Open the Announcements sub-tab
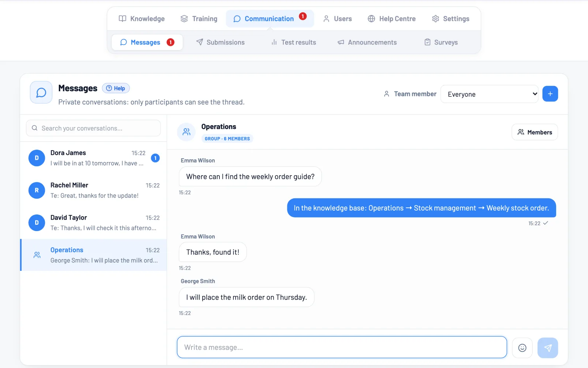This screenshot has width=588, height=368. [x=367, y=42]
